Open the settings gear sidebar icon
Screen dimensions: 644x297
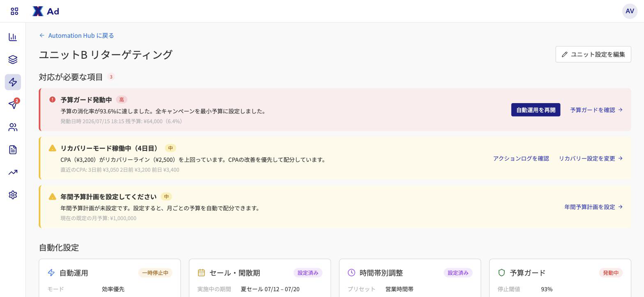(x=13, y=195)
